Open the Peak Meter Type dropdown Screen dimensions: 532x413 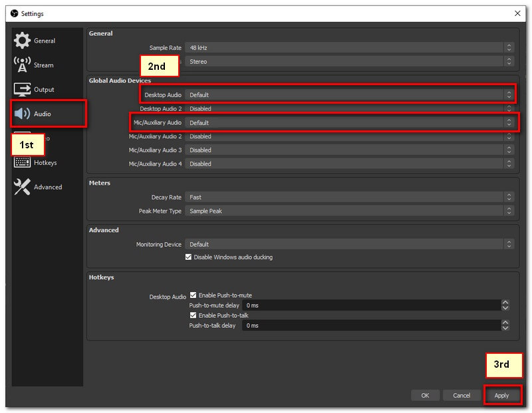coord(349,211)
